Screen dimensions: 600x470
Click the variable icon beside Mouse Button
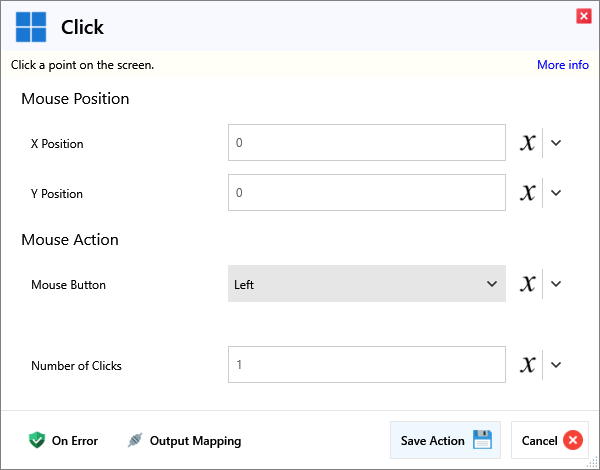point(528,284)
